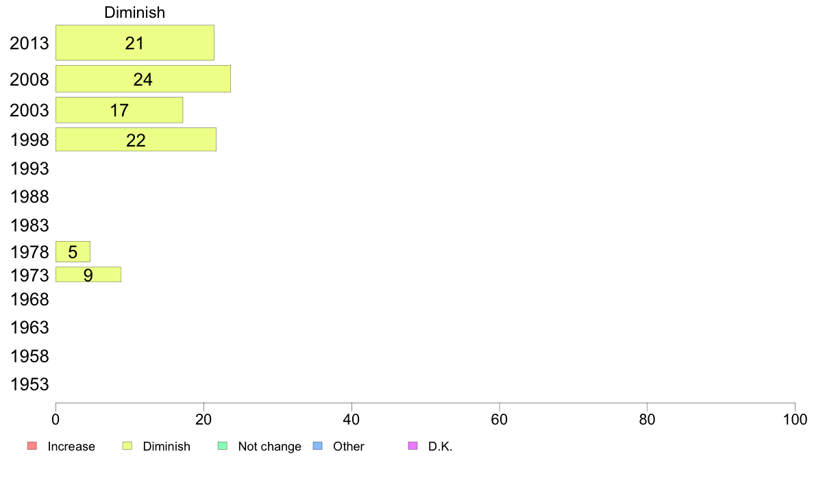Click the 1998 bar labeled 22
This screenshot has height=504, width=814.
[136, 140]
